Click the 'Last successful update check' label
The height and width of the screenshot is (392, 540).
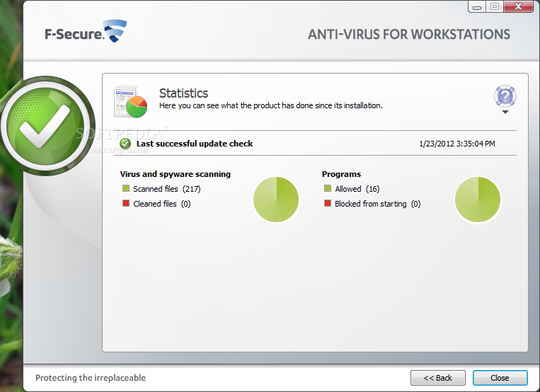point(195,144)
